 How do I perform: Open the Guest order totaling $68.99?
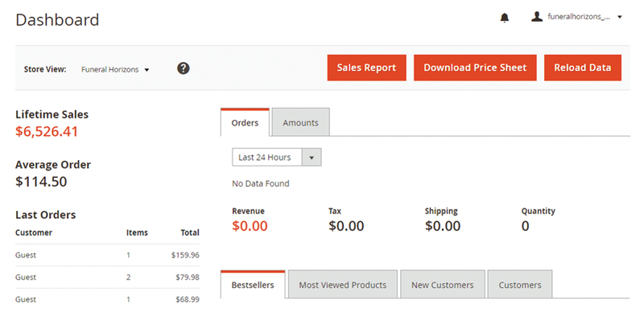pos(107,299)
